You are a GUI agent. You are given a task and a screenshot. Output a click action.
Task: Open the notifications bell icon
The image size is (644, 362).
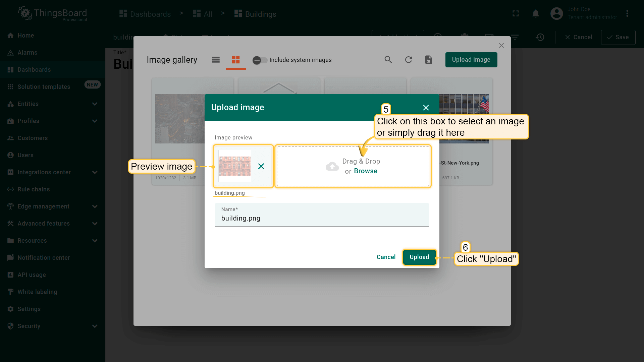coord(536,14)
